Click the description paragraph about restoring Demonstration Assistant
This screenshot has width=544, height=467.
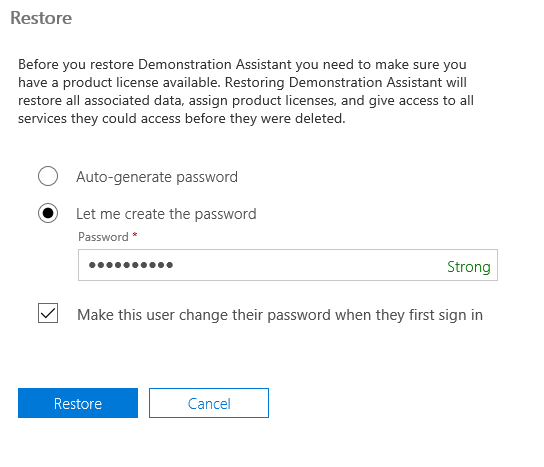246,91
